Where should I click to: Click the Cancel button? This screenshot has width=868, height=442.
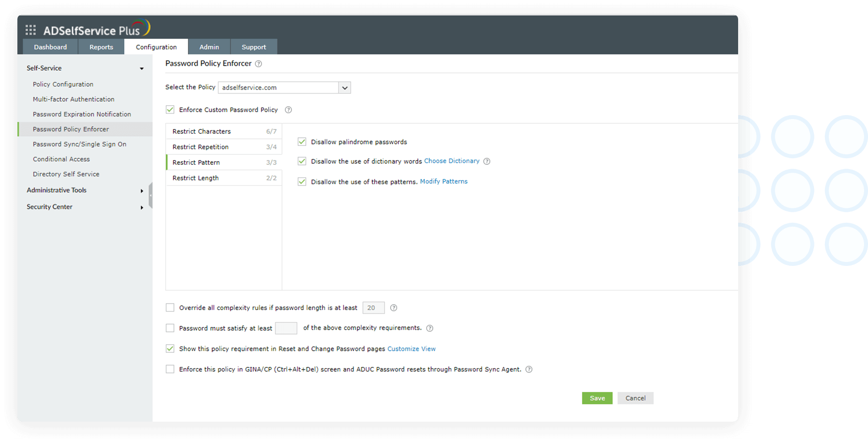click(x=636, y=398)
